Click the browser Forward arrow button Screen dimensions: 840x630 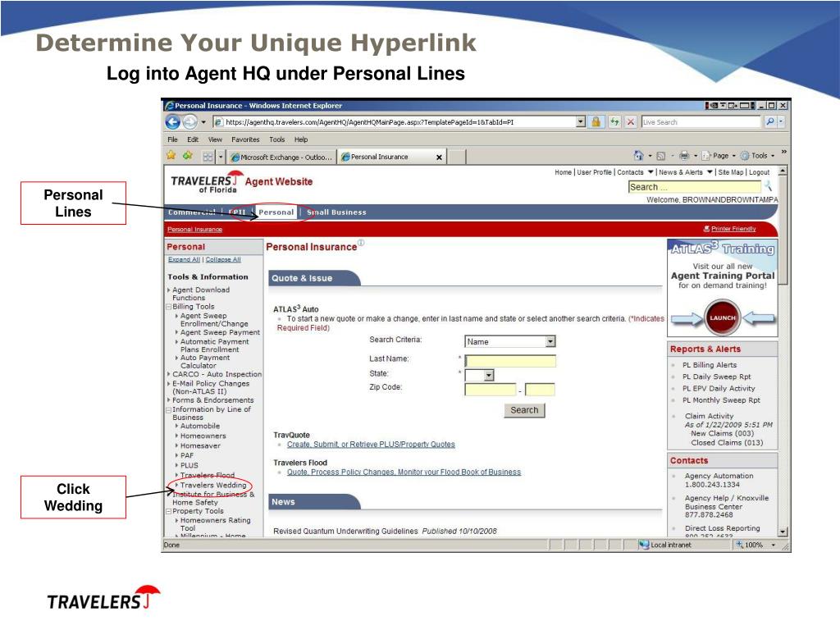coord(189,122)
